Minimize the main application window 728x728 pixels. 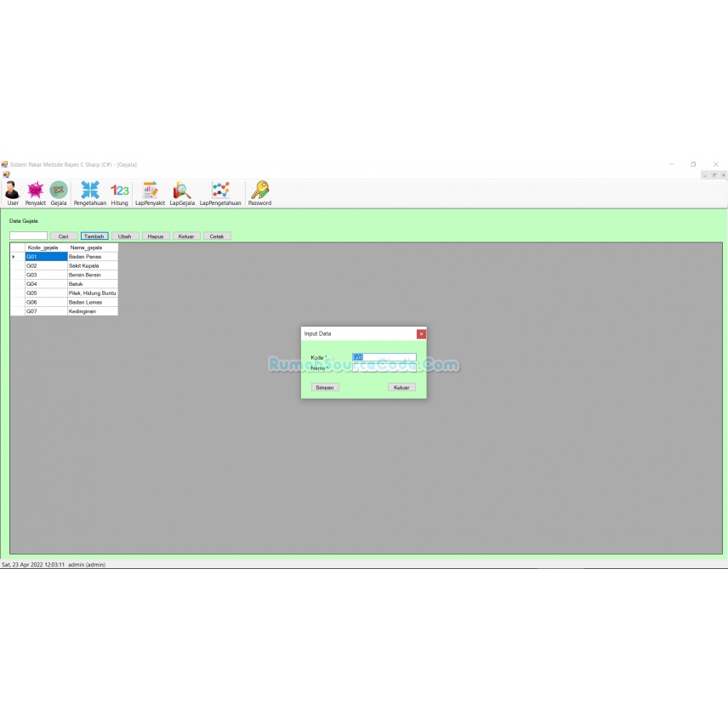tap(671, 164)
